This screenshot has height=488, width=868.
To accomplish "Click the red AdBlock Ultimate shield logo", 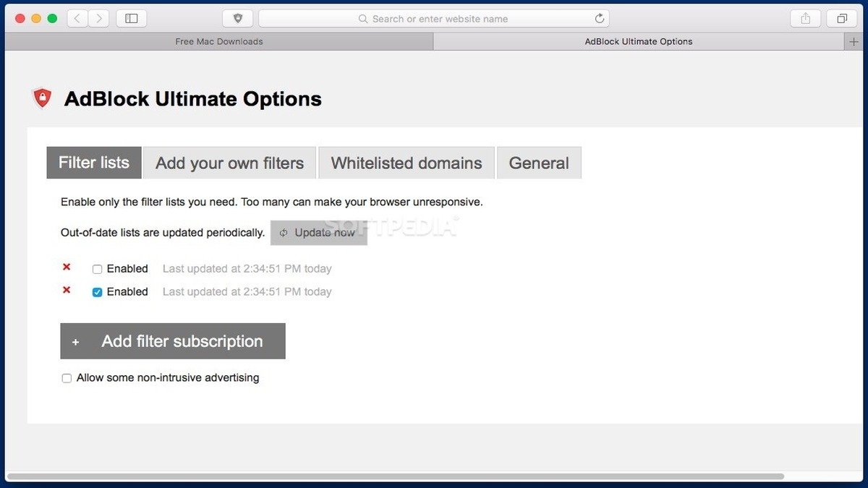I will (x=43, y=98).
